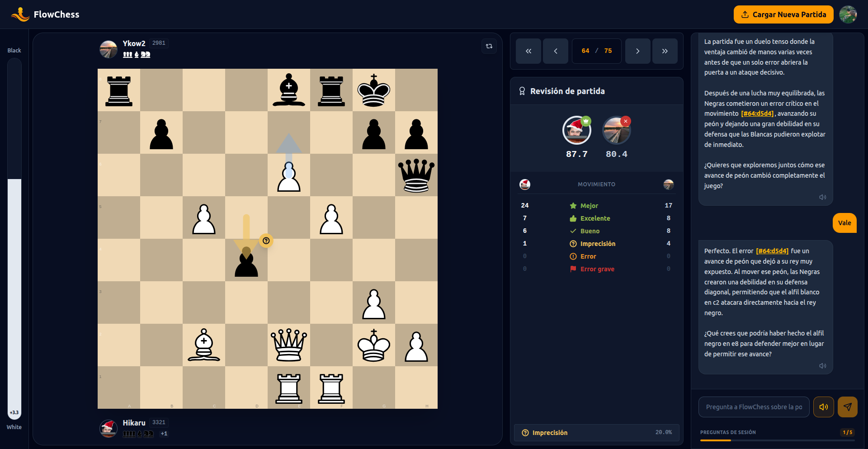Screen dimensions: 868x449
Task: Send the question via the paper plane icon
Action: pyautogui.click(x=848, y=407)
